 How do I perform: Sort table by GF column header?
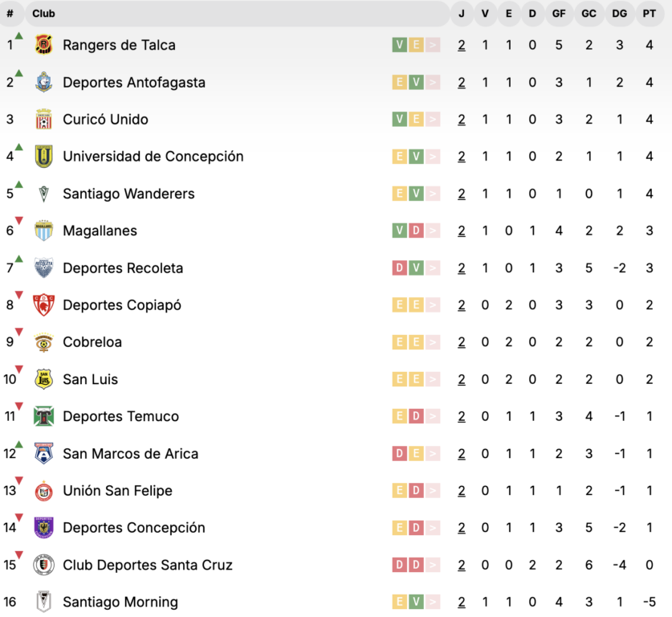(559, 14)
